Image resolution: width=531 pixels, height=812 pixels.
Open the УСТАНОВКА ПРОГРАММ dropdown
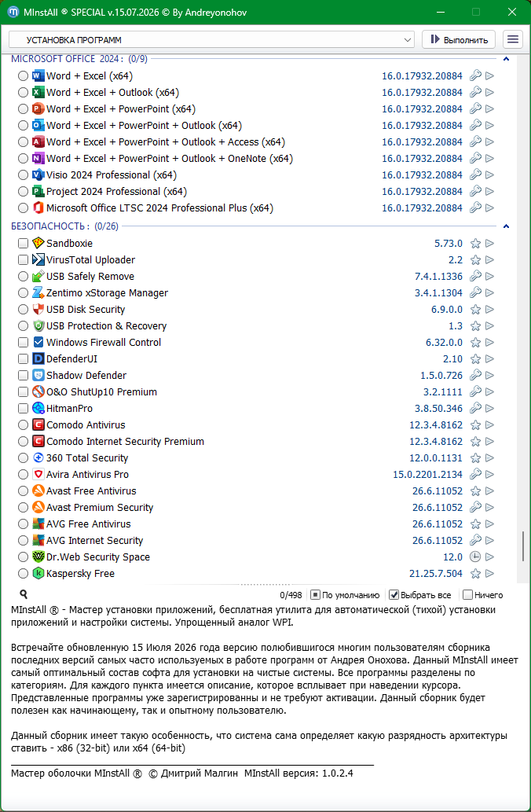coord(211,40)
